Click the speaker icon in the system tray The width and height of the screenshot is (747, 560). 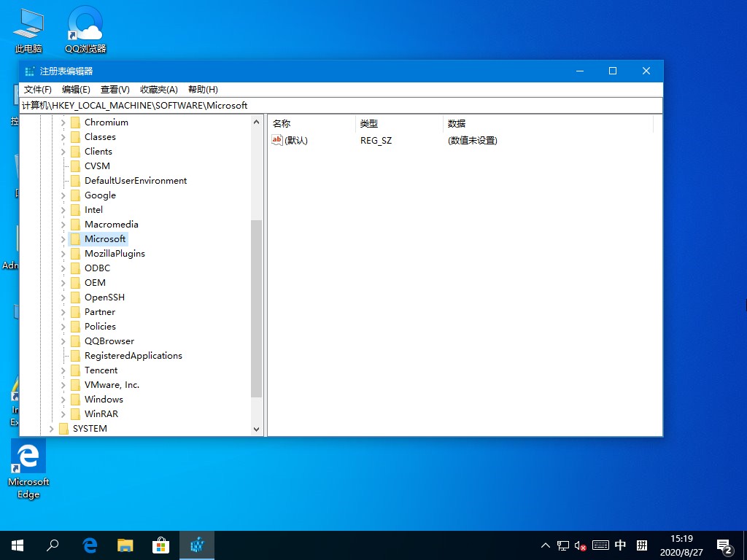point(580,545)
